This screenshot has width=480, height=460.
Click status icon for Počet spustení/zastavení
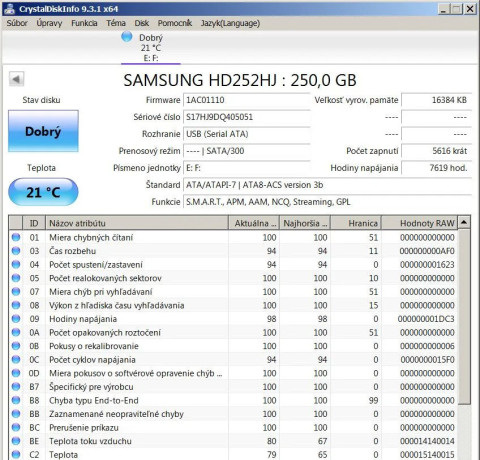16,265
